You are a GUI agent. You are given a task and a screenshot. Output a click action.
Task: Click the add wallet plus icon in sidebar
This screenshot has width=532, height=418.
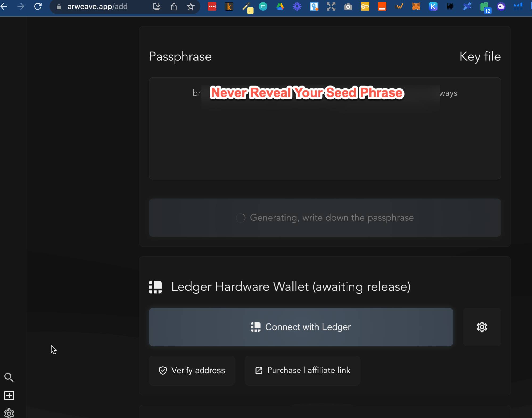pos(9,395)
